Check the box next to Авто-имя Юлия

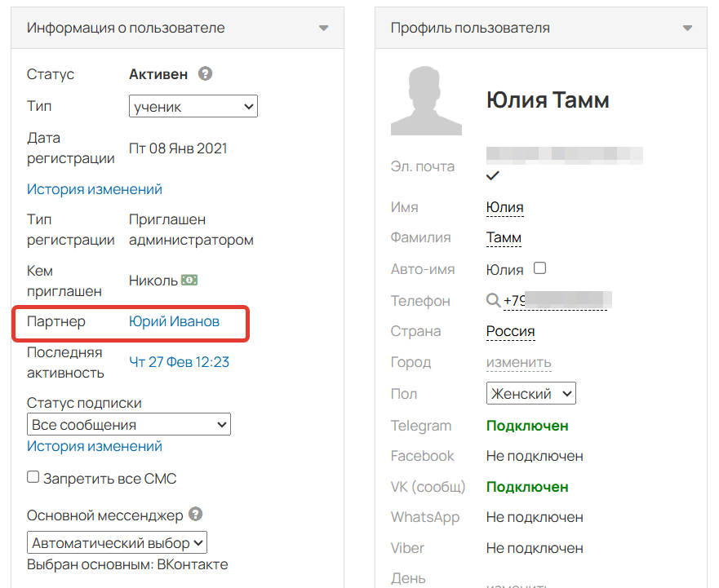(x=540, y=268)
